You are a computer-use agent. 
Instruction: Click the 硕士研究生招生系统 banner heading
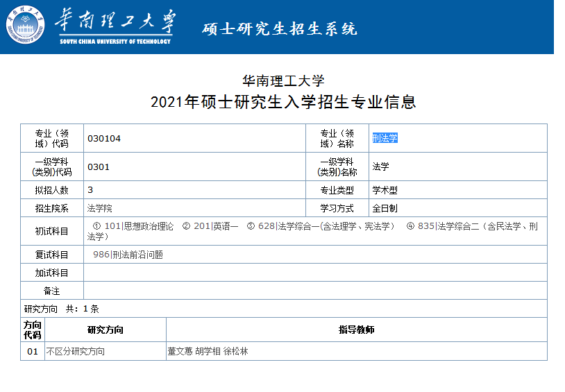tap(280, 29)
